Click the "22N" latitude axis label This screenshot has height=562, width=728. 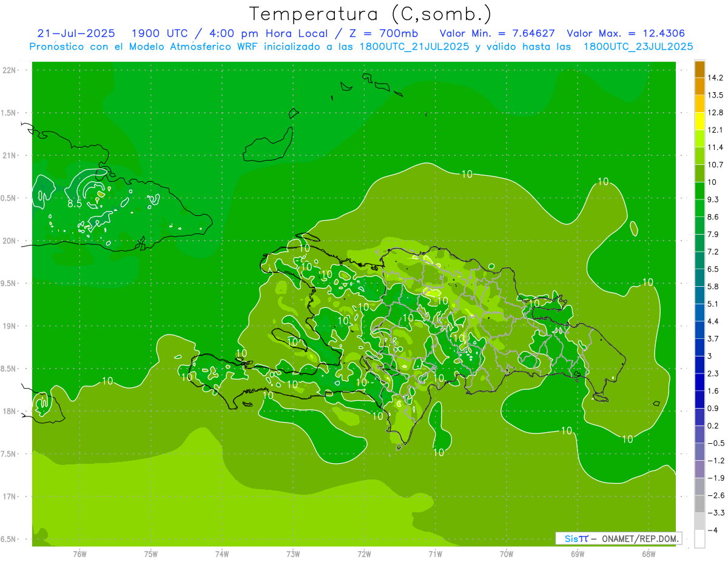pos(10,70)
